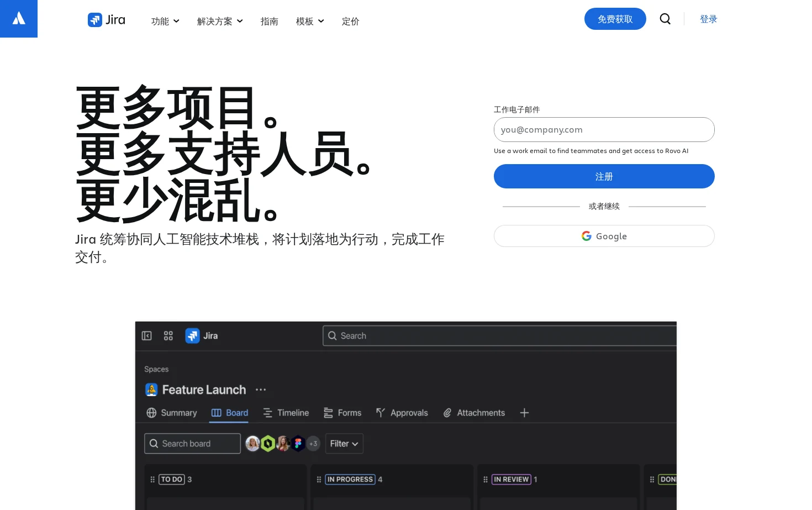Switch to the Timeline tab
812x510 pixels.
[286, 413]
